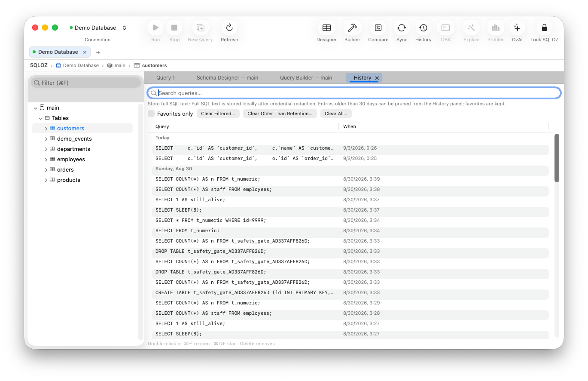Click the sidebar Filter field
Screen dimensions: 588x381
point(86,83)
